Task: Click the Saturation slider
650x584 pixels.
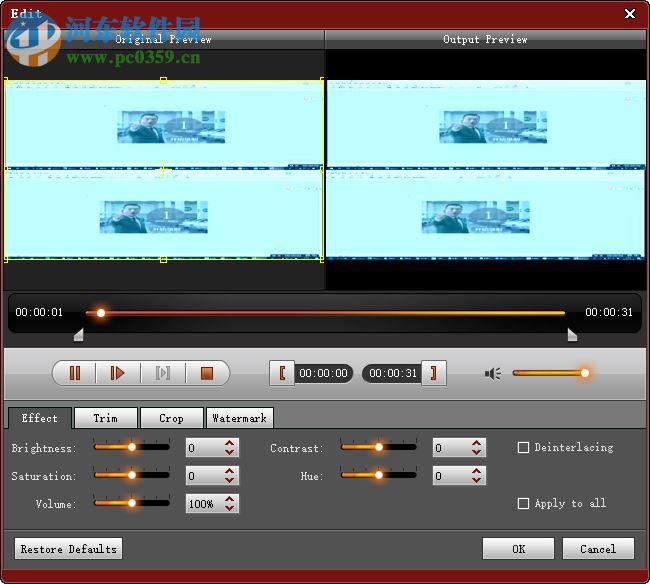Action: click(132, 475)
